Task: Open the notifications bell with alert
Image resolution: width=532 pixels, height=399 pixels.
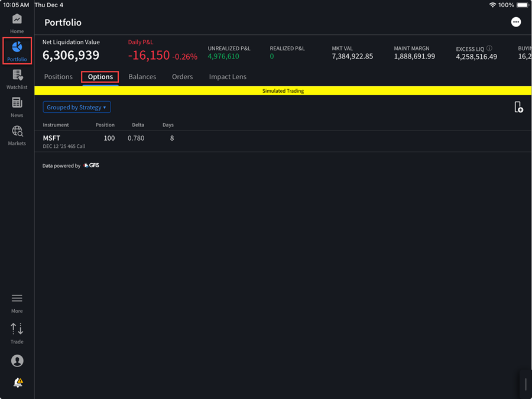Action: [x=18, y=383]
